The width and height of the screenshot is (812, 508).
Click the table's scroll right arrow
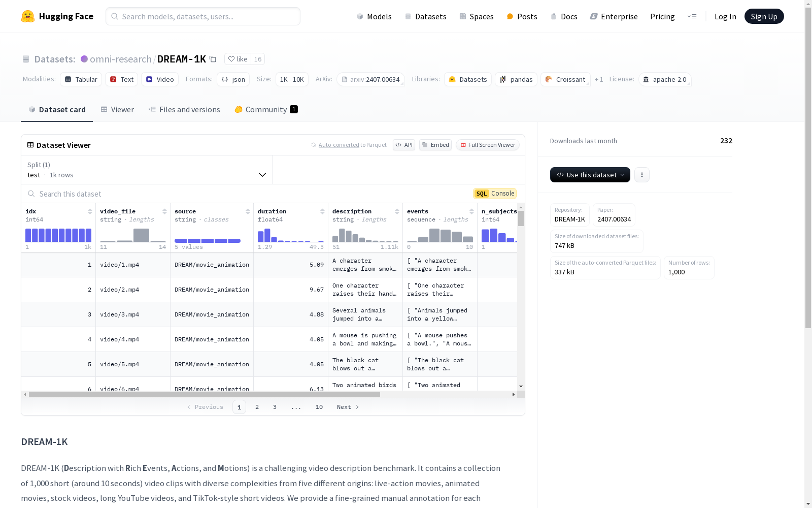514,394
